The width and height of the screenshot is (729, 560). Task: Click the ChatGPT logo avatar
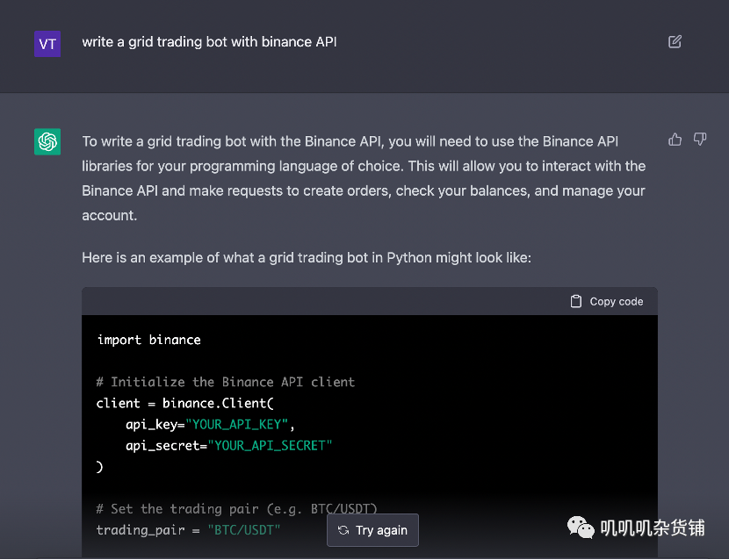pyautogui.click(x=47, y=141)
